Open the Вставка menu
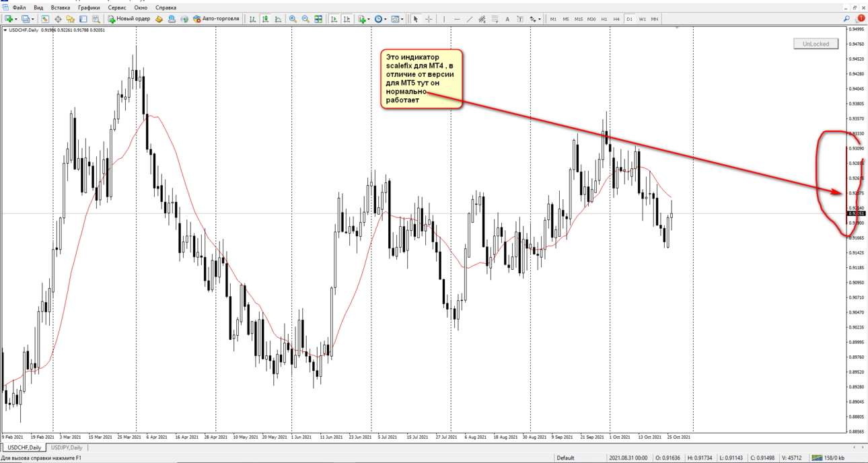868x463 pixels. (61, 7)
